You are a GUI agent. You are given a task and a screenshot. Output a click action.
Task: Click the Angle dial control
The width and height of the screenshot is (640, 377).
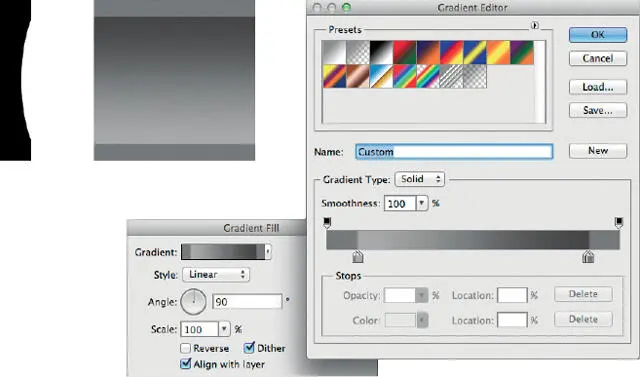pos(193,302)
